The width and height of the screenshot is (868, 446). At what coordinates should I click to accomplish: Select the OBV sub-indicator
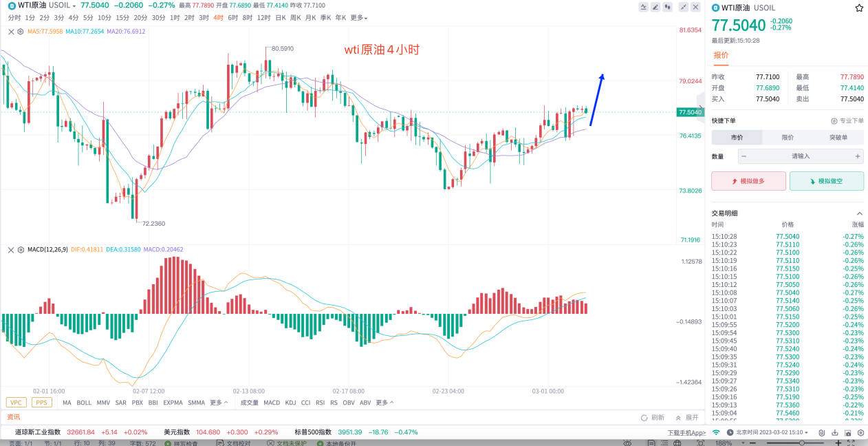click(x=348, y=403)
